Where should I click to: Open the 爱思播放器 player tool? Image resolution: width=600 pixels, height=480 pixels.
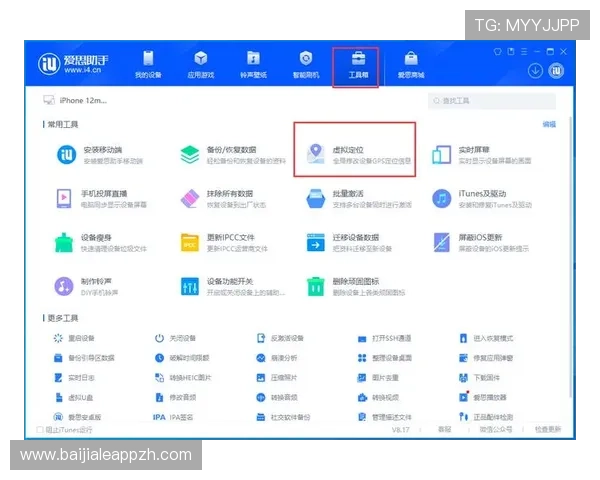coord(483,397)
